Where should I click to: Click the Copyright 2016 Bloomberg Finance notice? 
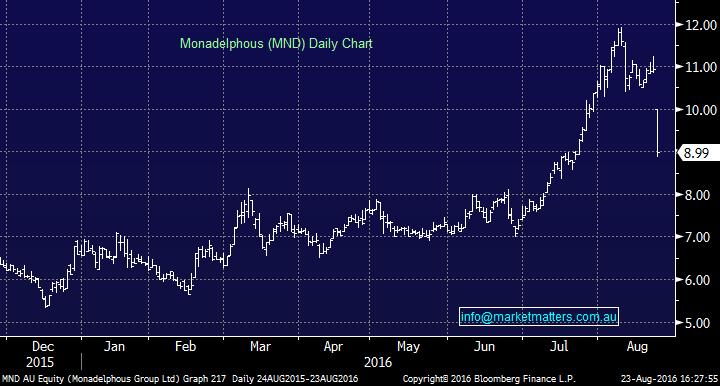(489, 379)
